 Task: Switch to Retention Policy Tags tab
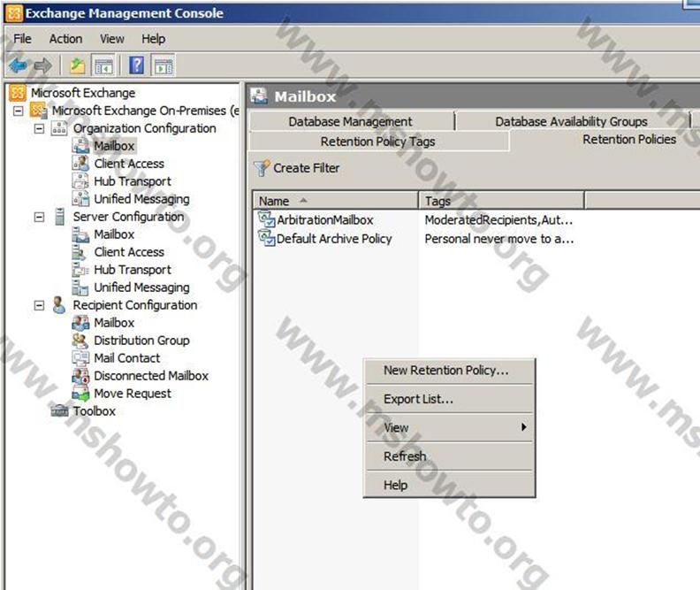coord(378,142)
